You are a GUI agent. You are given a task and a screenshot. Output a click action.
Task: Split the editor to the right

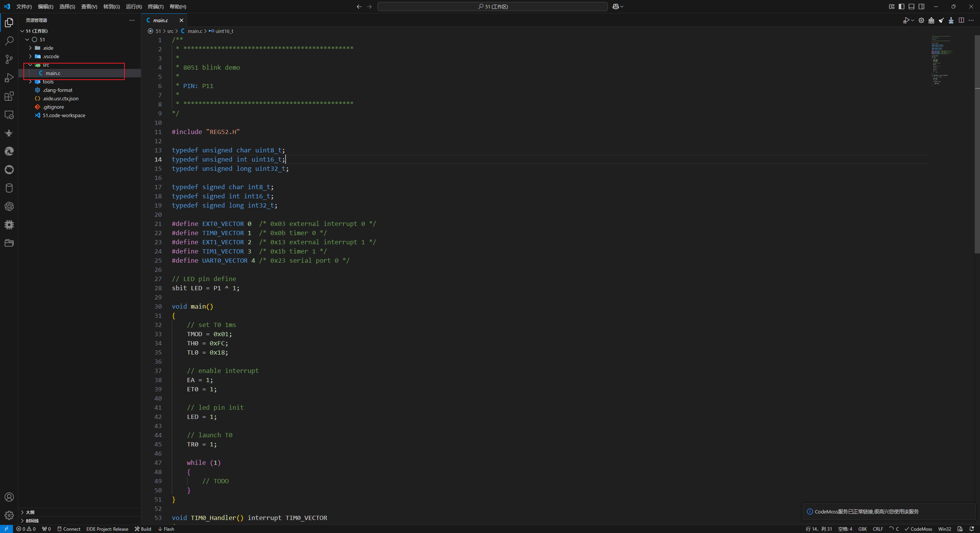(x=961, y=20)
